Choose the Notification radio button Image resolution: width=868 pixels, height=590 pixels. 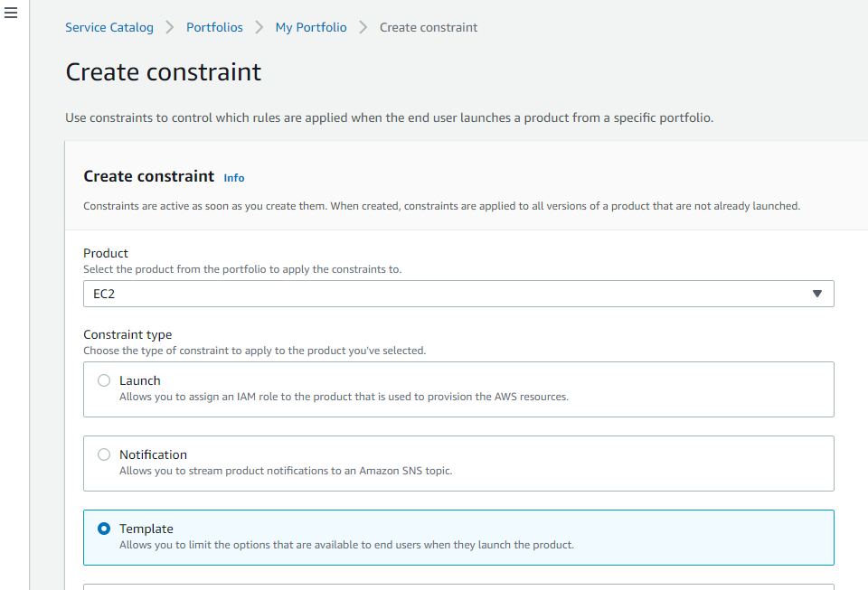(104, 454)
